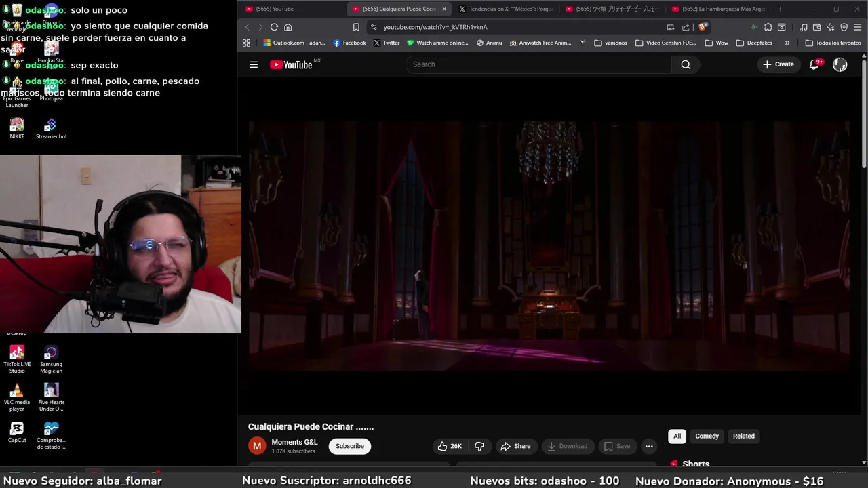Open Moments G&L channel name link

tap(294, 442)
